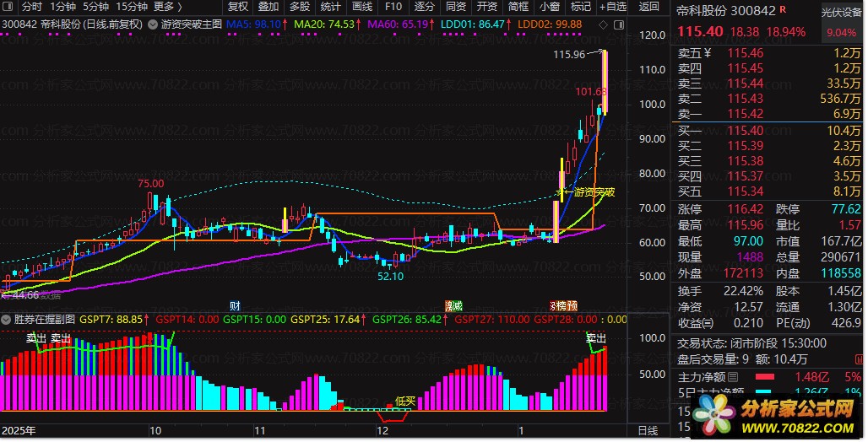Select the 5分钟 period tab

pos(95,7)
